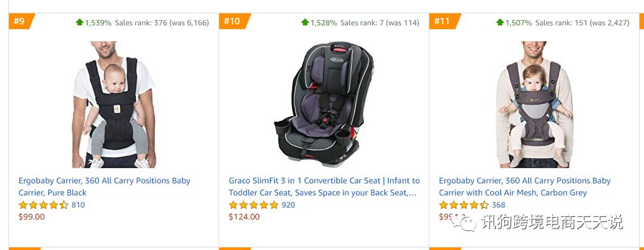Image resolution: width=644 pixels, height=250 pixels.
Task: Open Ergobaby Carrier Pure Black title link
Action: pos(104,187)
